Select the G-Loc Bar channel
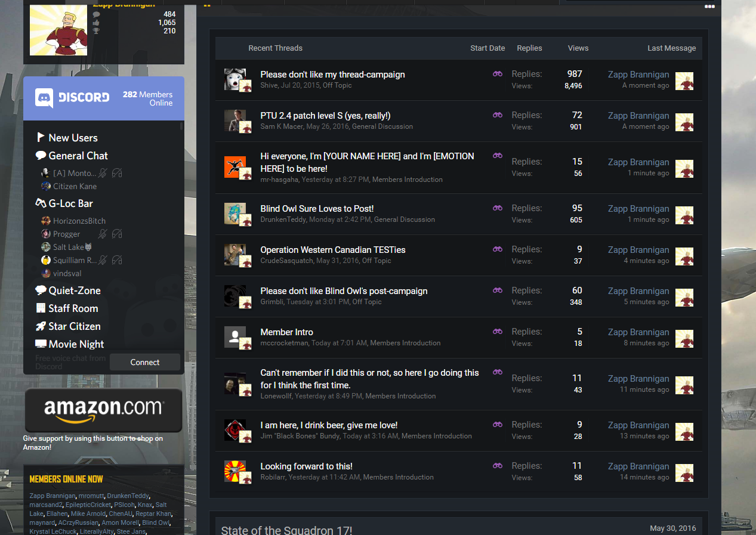 pyautogui.click(x=70, y=203)
